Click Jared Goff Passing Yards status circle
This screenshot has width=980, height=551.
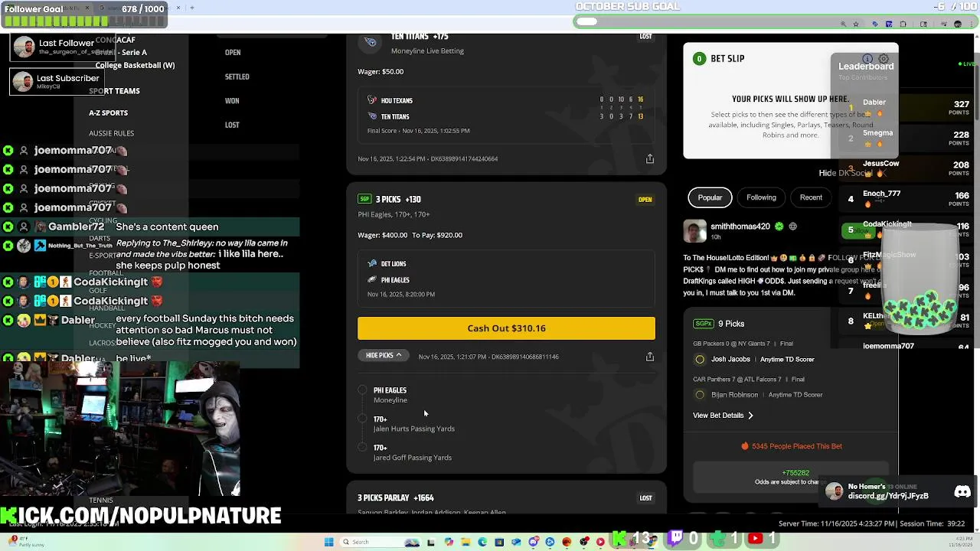coord(362,447)
